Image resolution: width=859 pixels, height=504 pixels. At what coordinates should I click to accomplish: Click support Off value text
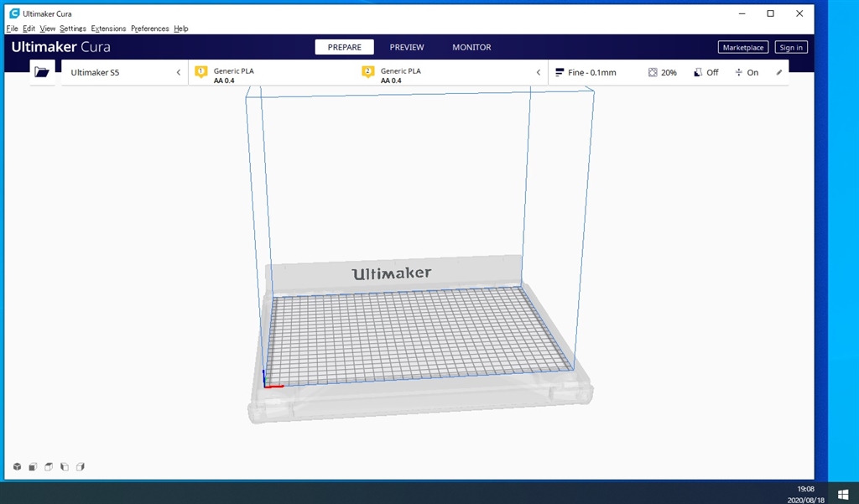[x=712, y=72]
